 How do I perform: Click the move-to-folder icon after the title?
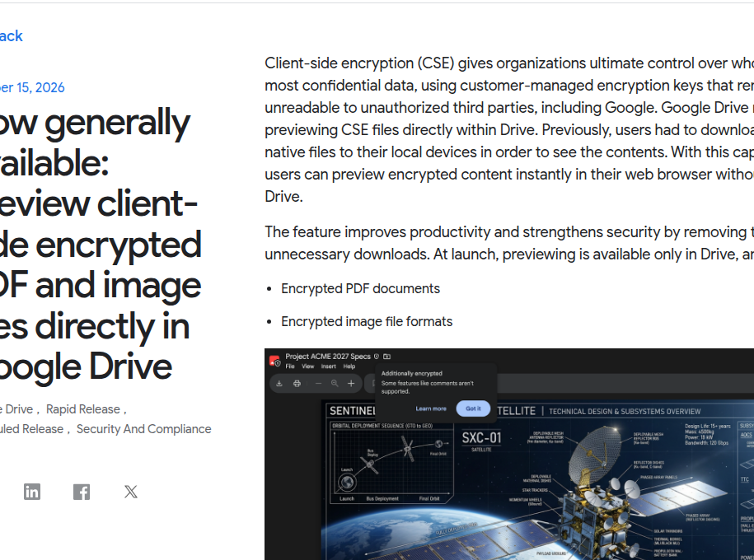[x=386, y=357]
